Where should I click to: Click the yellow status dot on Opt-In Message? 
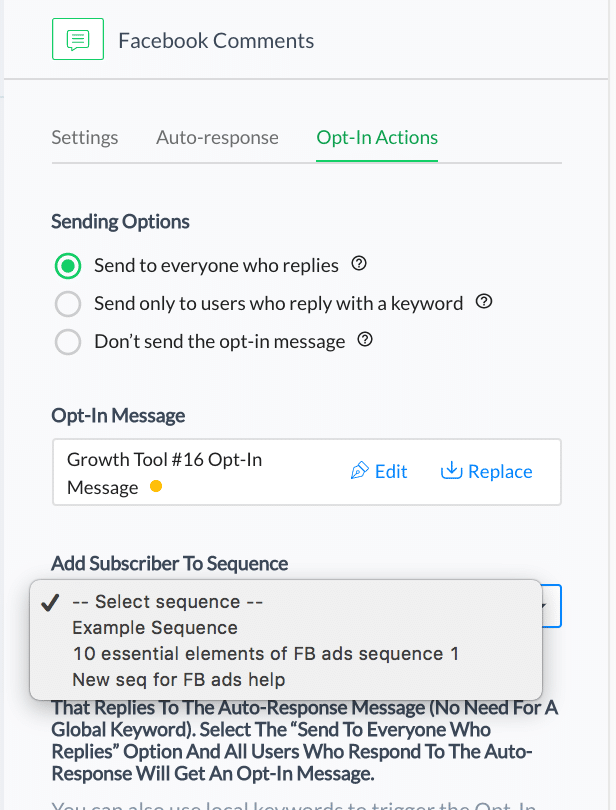click(x=156, y=486)
